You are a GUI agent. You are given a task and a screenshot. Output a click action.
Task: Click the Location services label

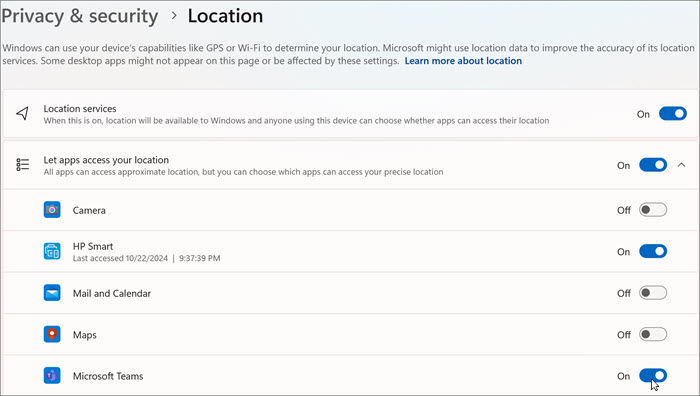pos(80,108)
